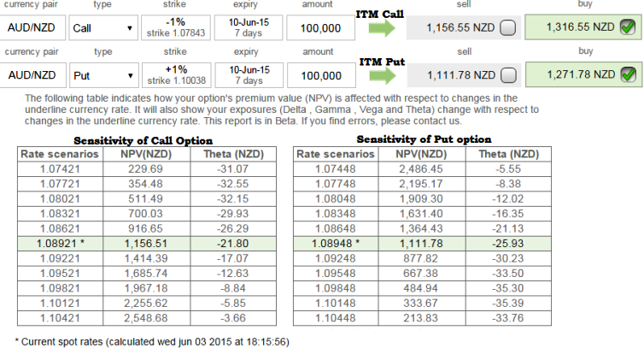Select the +1% strike 1.10038 field

[x=175, y=74]
